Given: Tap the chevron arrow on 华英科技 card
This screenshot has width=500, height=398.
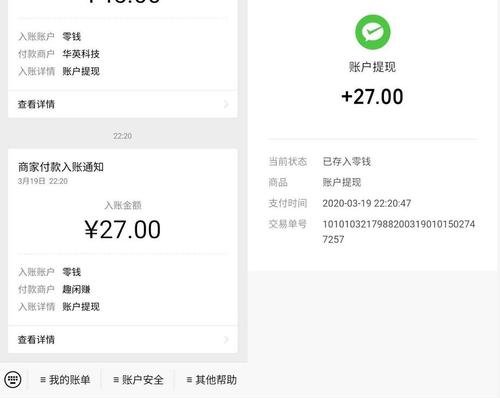Looking at the screenshot, I should [226, 104].
